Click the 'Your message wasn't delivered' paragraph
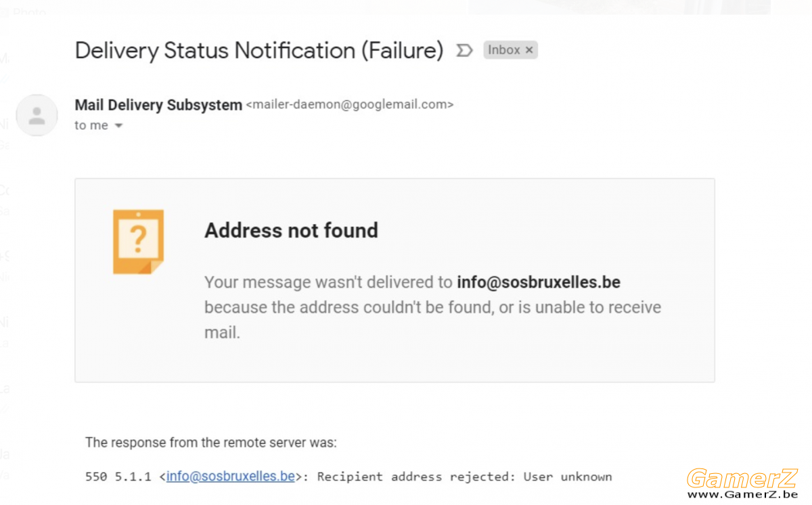 [433, 307]
